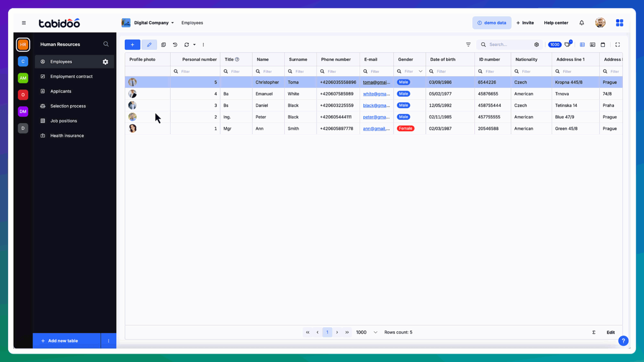Viewport: 644px width, 362px height.
Task: Expand the Gender column filter dropdown
Action: click(421, 71)
